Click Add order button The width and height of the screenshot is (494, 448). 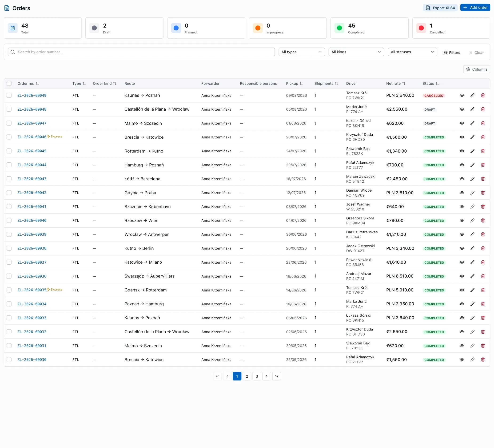click(x=475, y=8)
